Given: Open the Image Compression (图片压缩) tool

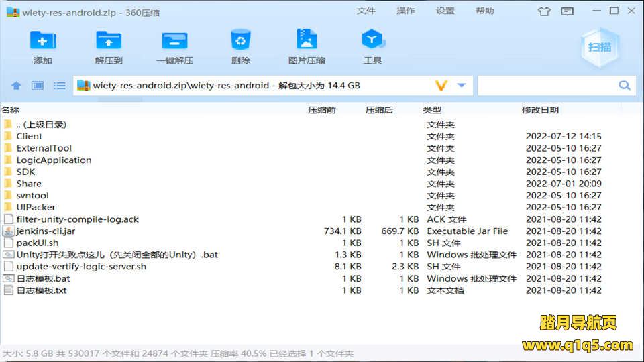Looking at the screenshot, I should 307,40.
